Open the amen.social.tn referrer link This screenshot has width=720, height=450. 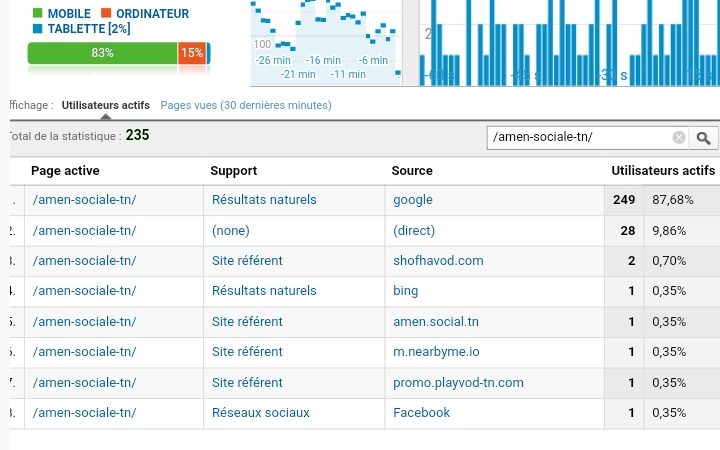(x=436, y=321)
